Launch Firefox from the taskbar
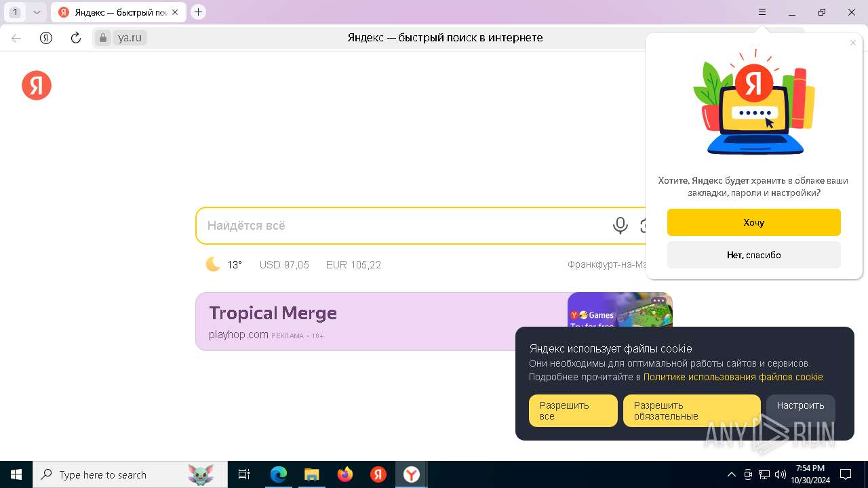Image resolution: width=868 pixels, height=488 pixels. (x=345, y=474)
